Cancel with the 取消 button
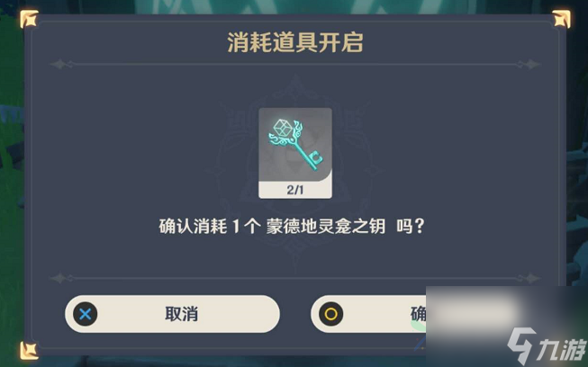588x367 pixels. click(x=172, y=314)
